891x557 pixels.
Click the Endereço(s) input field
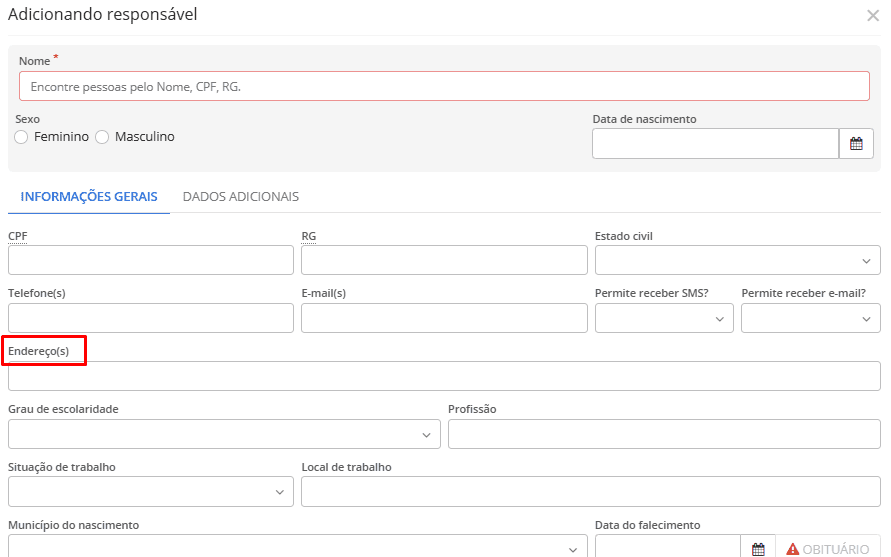(444, 376)
